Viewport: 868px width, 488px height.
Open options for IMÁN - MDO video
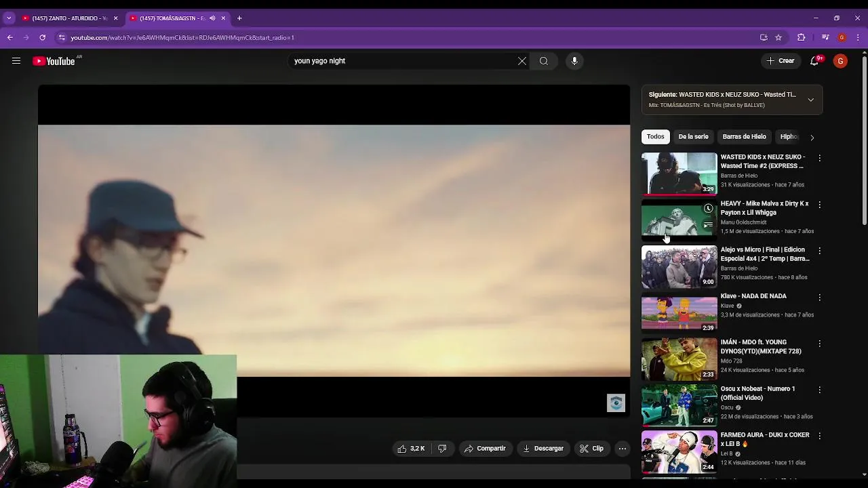pos(819,344)
